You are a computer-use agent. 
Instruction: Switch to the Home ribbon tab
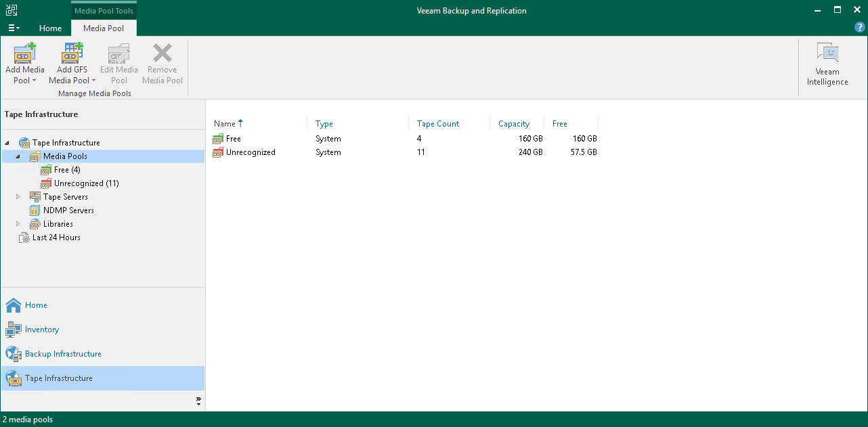(x=50, y=28)
